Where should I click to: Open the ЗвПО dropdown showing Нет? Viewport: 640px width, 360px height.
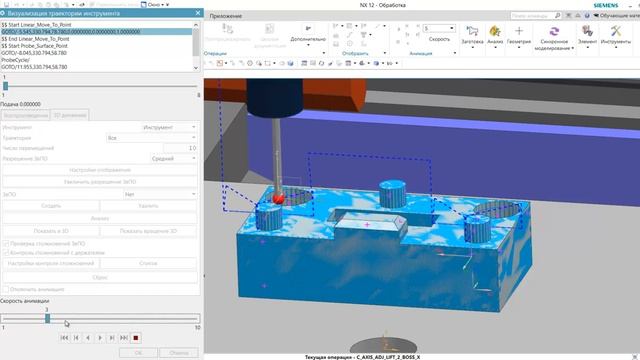(160, 194)
